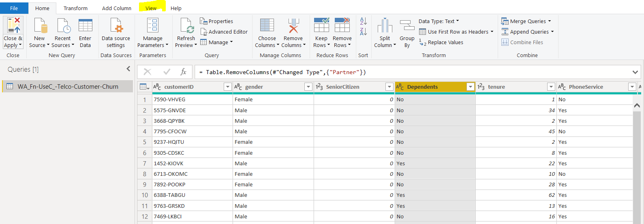Open the gender column filter dropdown
Image resolution: width=644 pixels, height=224 pixels.
point(308,87)
